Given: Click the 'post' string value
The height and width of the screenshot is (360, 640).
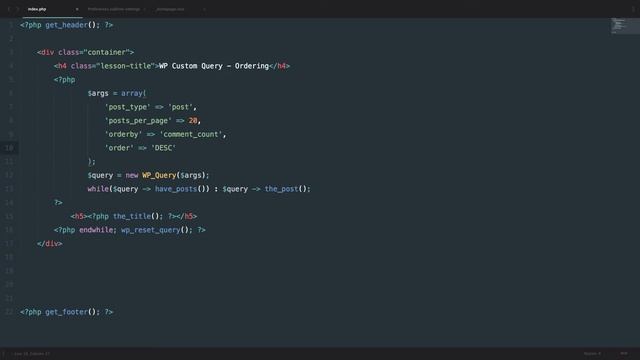Looking at the screenshot, I should pos(180,107).
